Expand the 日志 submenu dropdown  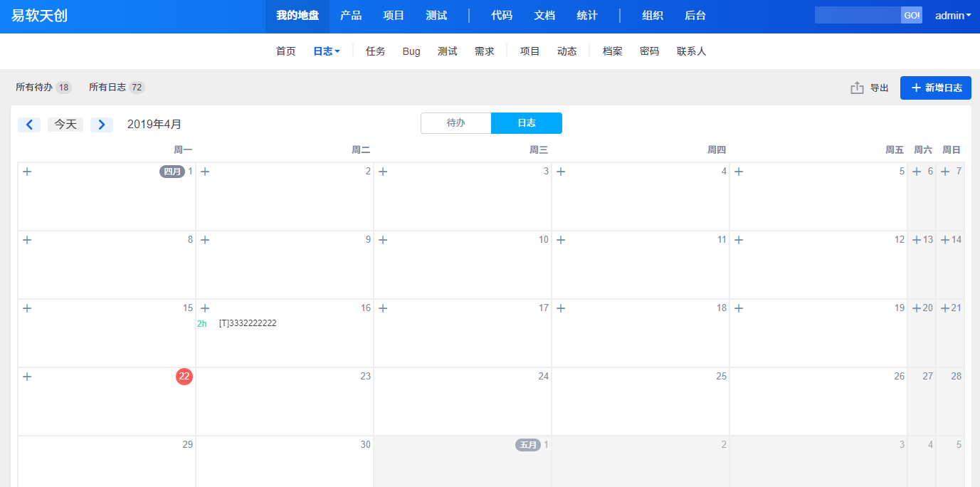click(327, 51)
